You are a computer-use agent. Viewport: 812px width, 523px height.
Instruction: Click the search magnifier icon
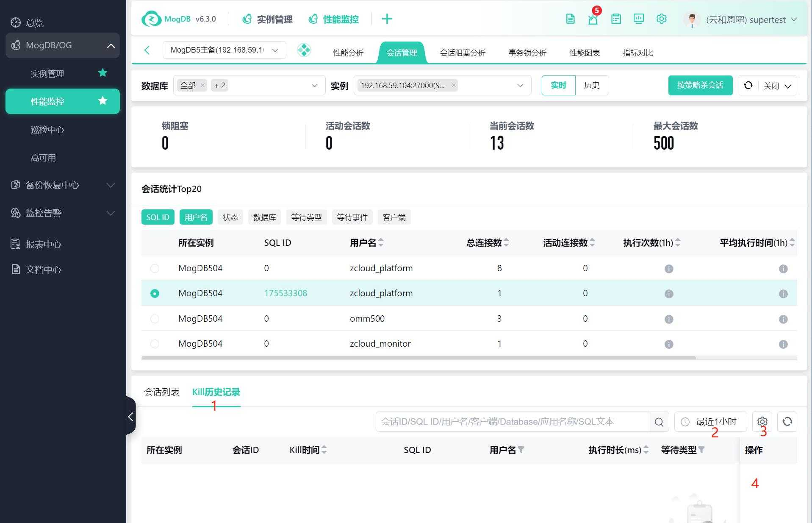point(659,422)
